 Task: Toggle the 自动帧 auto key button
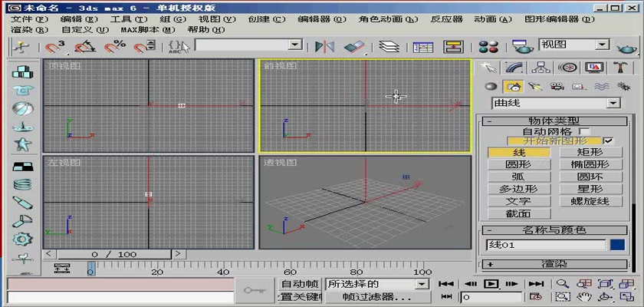pos(300,284)
